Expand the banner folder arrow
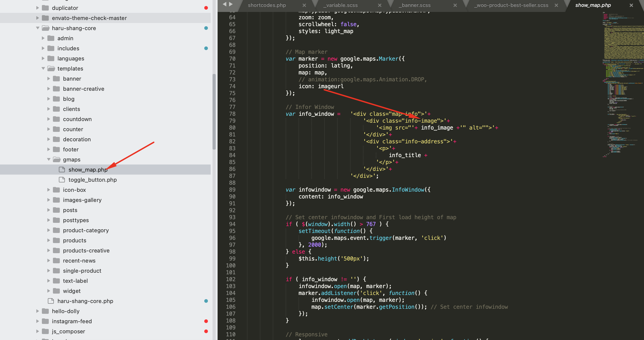 49,79
